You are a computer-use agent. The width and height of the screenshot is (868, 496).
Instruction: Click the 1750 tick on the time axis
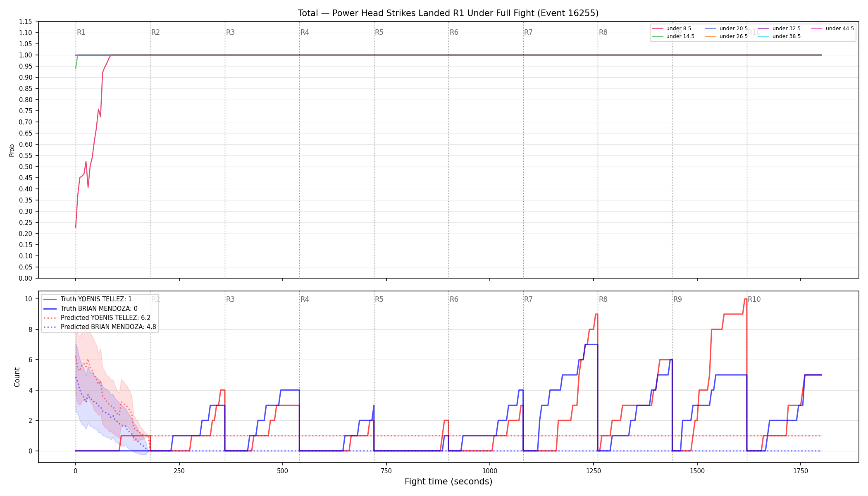(x=801, y=471)
